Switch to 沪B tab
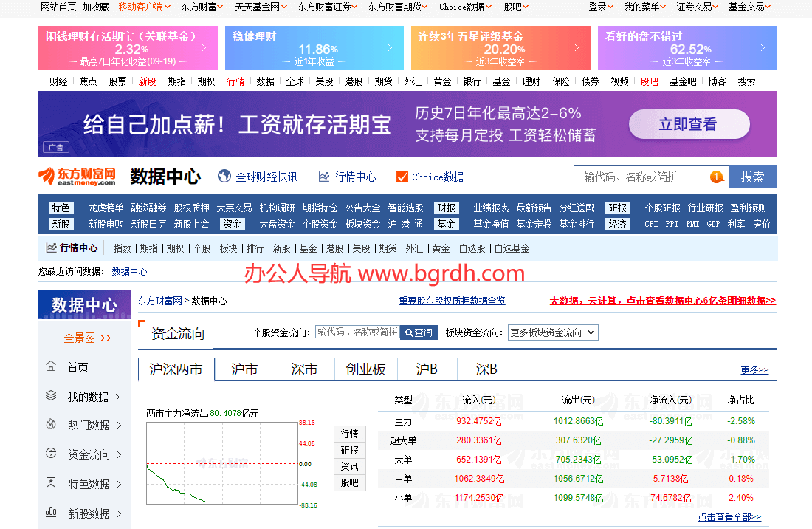Viewport: 812px width, 529px height. [427, 369]
